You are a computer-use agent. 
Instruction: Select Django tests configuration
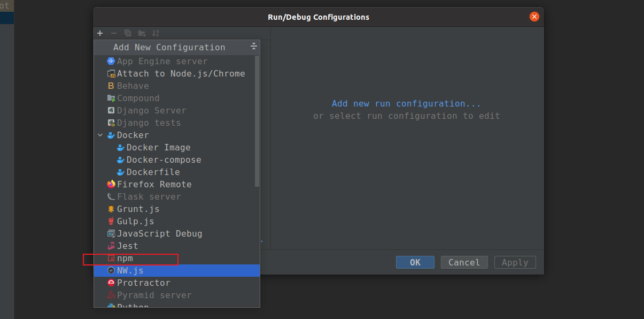coord(177,123)
